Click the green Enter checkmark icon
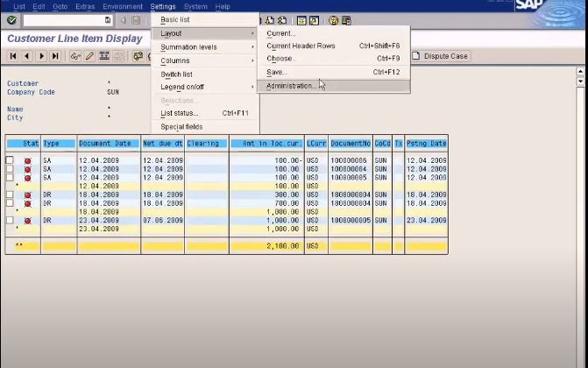 click(x=11, y=20)
